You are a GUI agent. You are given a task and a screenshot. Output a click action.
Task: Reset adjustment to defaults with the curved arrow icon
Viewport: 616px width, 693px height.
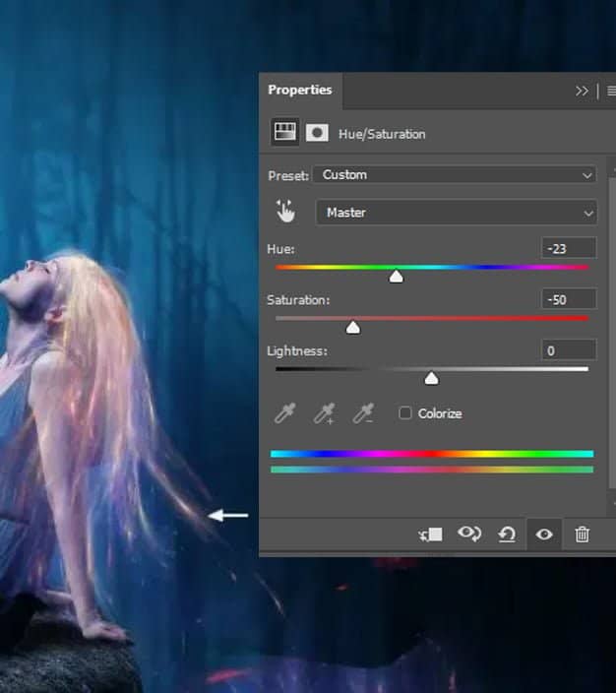[507, 535]
